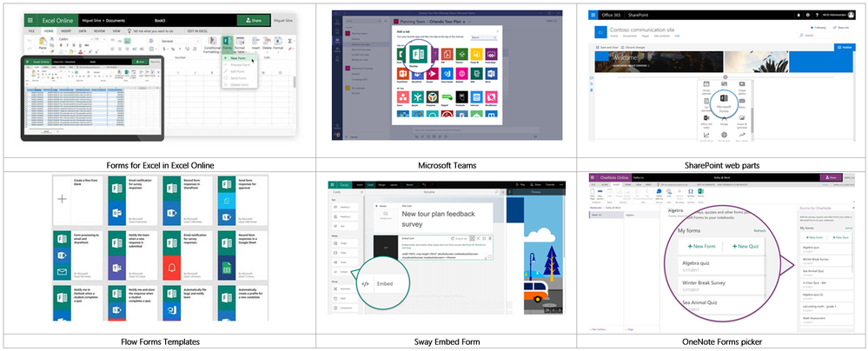Screen dimensions: 868x351
Task: Click the Forms icon in OneNote Insert ribbon
Action: coord(701,193)
